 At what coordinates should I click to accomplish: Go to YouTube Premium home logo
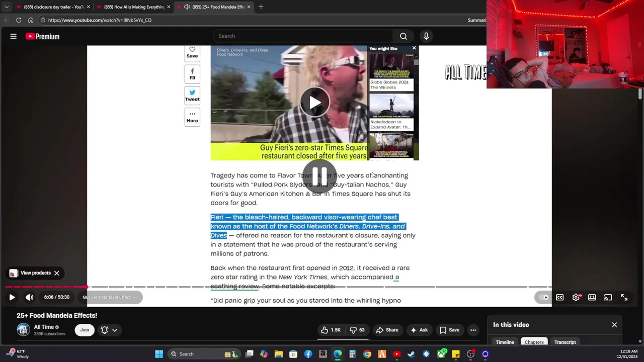pos(42,36)
